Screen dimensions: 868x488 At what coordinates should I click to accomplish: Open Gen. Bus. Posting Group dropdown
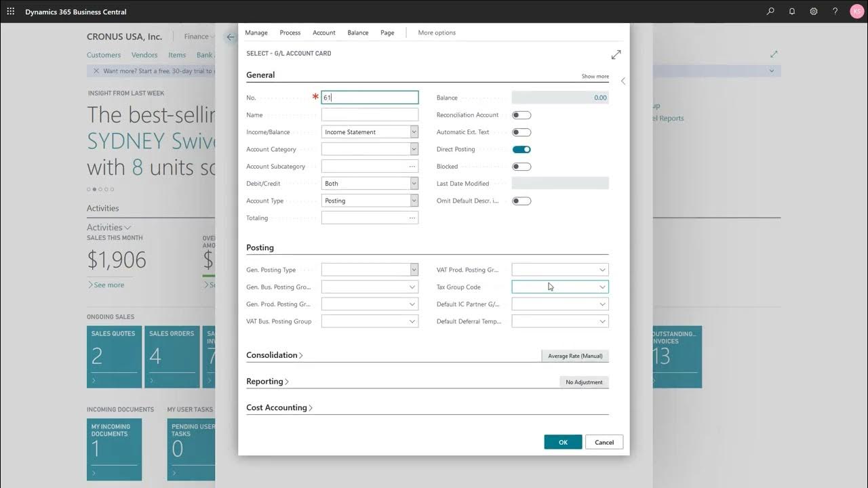tap(412, 287)
